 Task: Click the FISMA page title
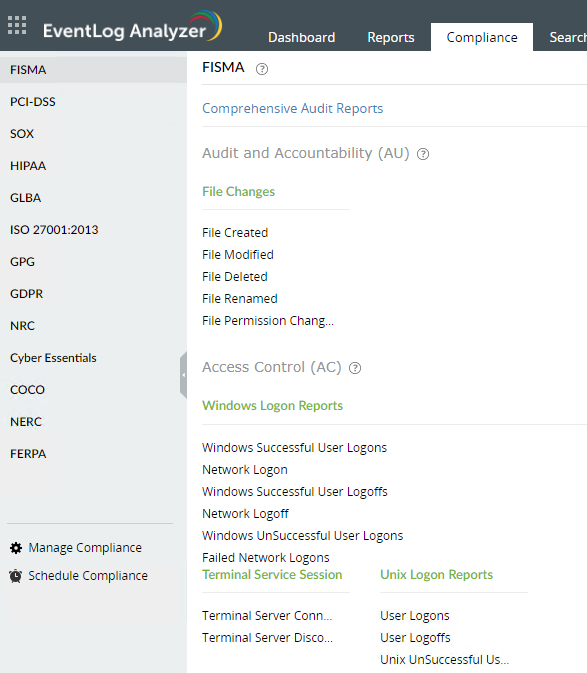[223, 67]
